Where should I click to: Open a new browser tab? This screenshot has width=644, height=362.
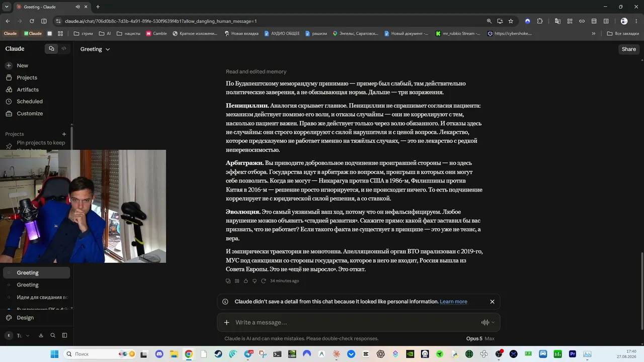(98, 7)
